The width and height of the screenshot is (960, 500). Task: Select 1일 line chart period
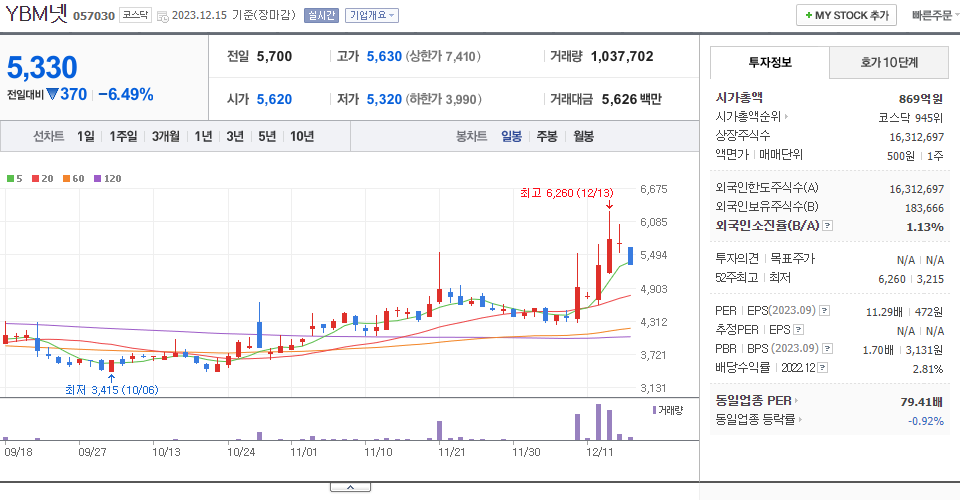pos(86,136)
